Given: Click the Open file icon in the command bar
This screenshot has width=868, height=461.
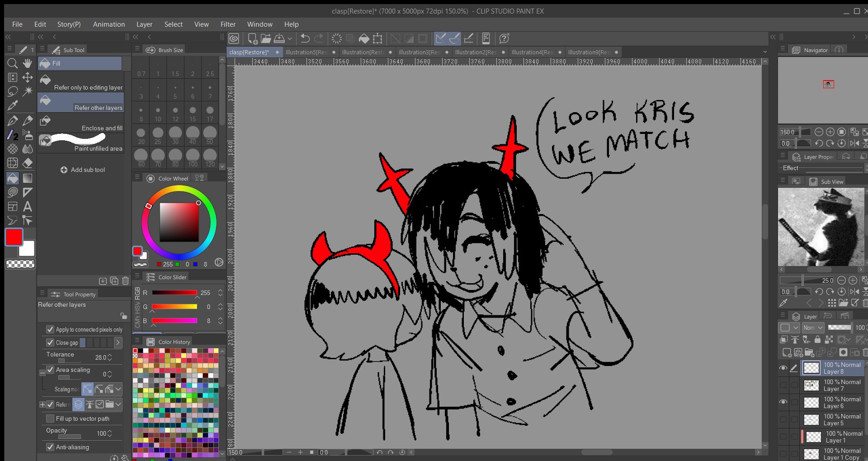Looking at the screenshot, I should [x=266, y=38].
